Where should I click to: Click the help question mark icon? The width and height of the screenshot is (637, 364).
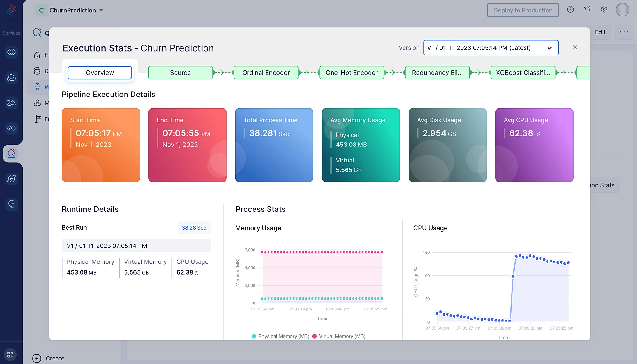pyautogui.click(x=570, y=10)
